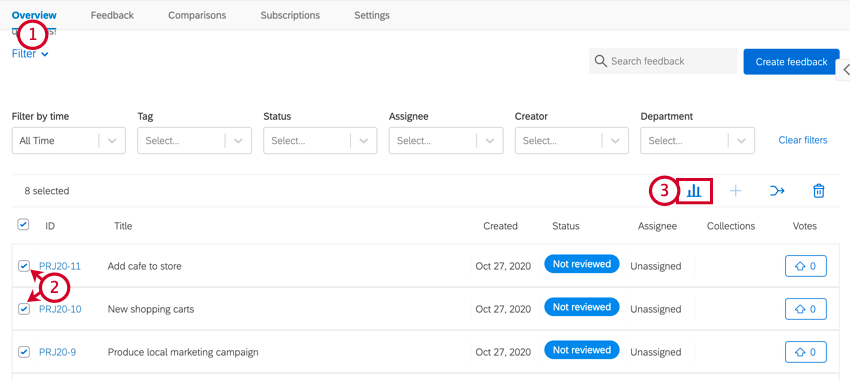Screen dimensions: 850x381
Task: Click the Votes column header
Action: point(804,226)
